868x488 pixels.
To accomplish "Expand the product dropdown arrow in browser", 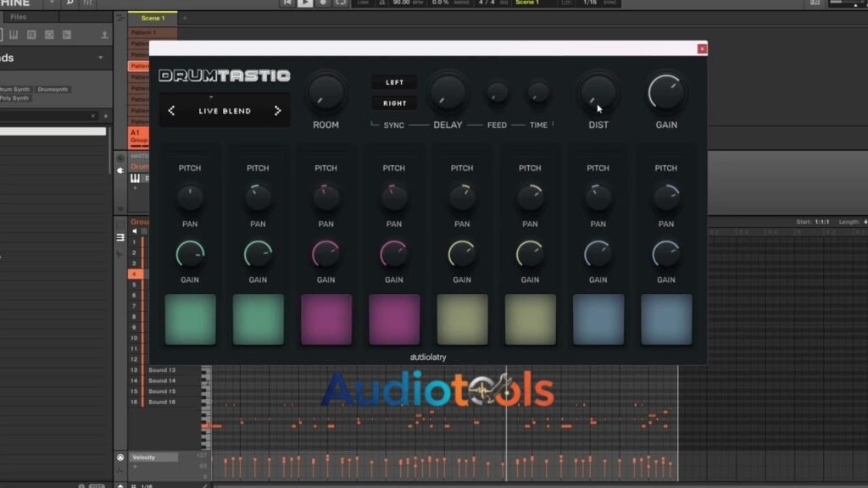I will (x=100, y=58).
